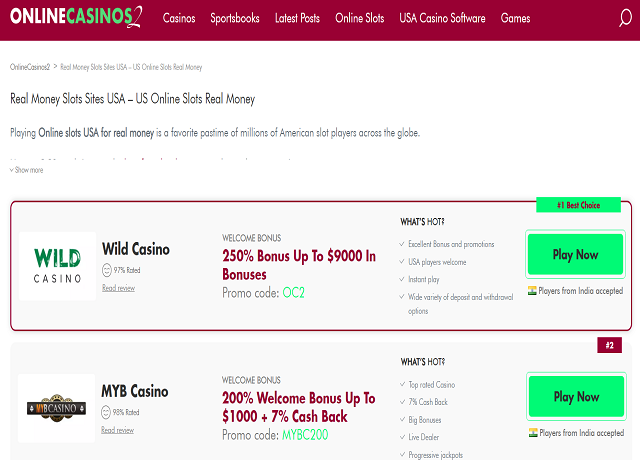Viewport: 640px width, 460px height.
Task: Go to Latest Posts
Action: 297,18
